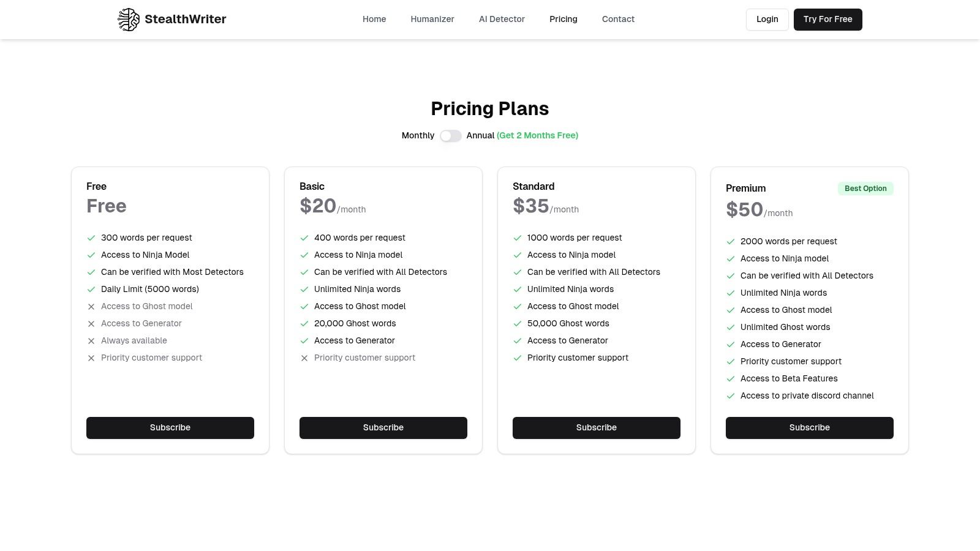Viewport: 980px width, 551px height.
Task: Toggle the Monthly/Annual billing switch
Action: (x=451, y=136)
